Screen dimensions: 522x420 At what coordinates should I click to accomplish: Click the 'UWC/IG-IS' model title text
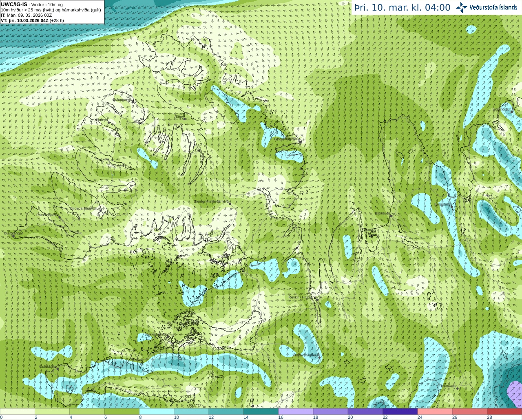coord(14,4)
